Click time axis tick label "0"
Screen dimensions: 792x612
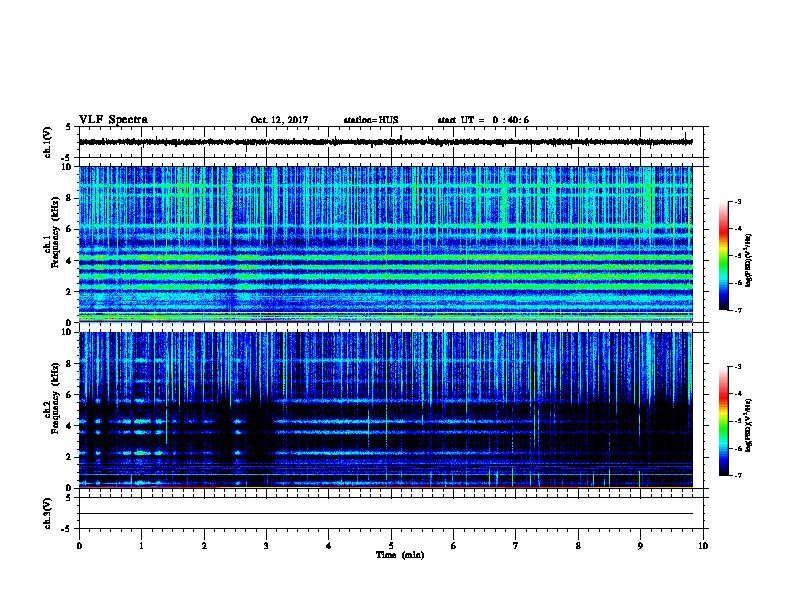[x=79, y=546]
